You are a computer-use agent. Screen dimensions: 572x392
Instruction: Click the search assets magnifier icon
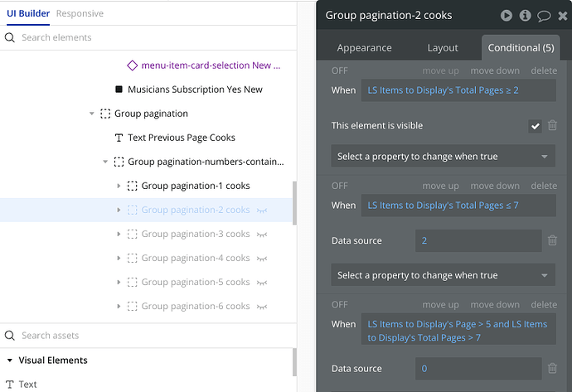point(10,336)
